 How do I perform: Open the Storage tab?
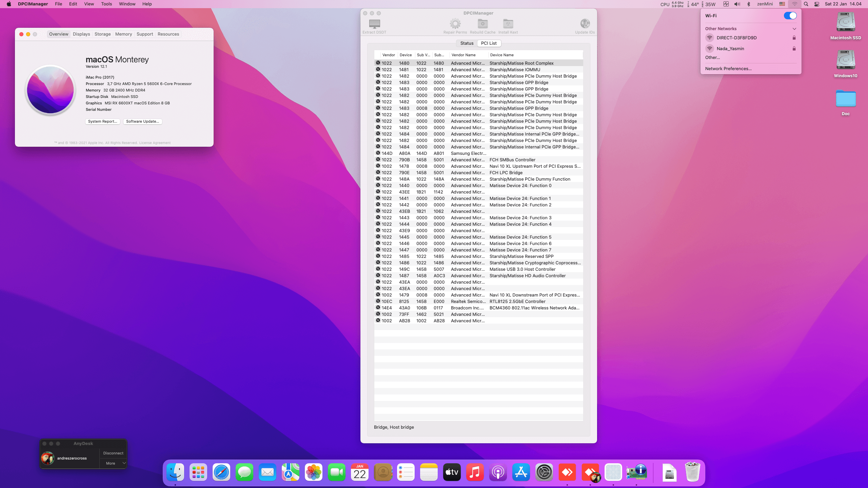(x=102, y=34)
